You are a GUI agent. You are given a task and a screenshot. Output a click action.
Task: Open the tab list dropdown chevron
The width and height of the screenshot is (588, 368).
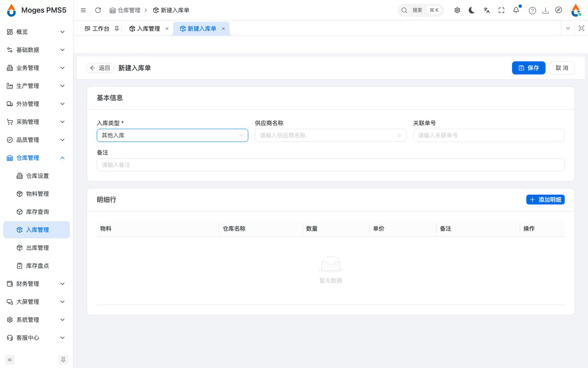pos(568,28)
